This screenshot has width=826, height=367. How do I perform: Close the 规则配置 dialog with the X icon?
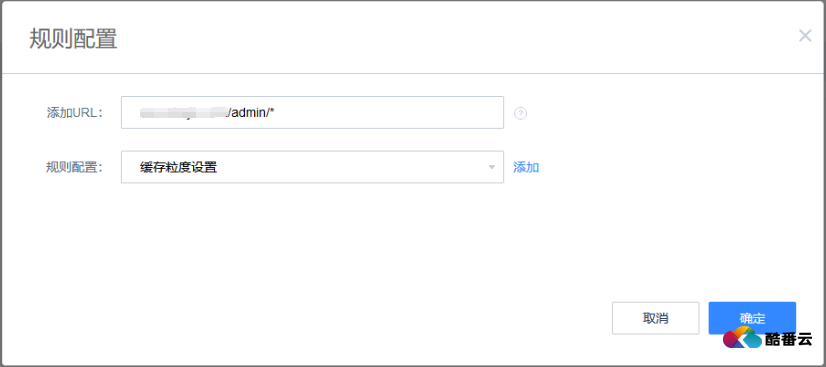(x=804, y=36)
